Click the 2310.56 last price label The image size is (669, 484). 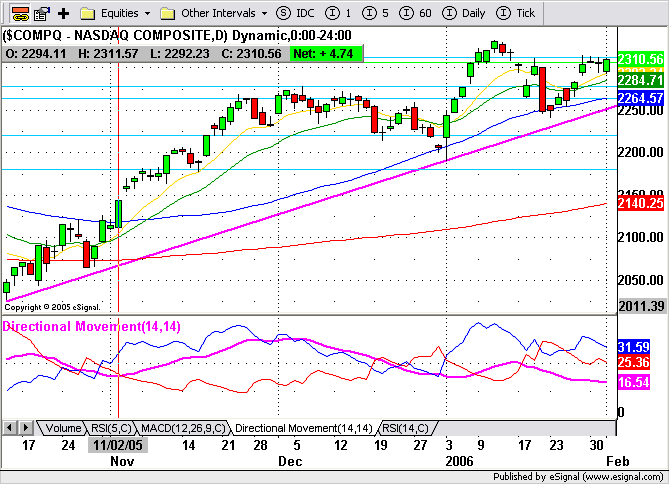tap(641, 59)
